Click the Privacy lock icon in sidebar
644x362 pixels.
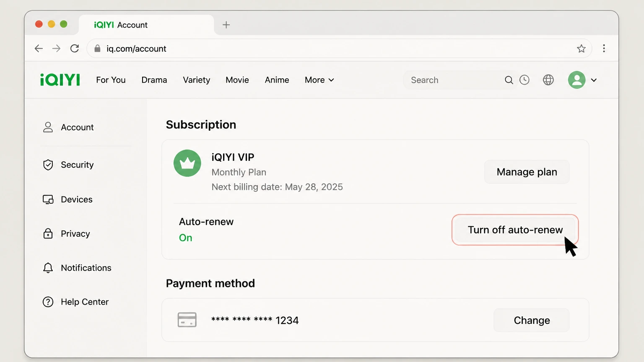point(48,233)
